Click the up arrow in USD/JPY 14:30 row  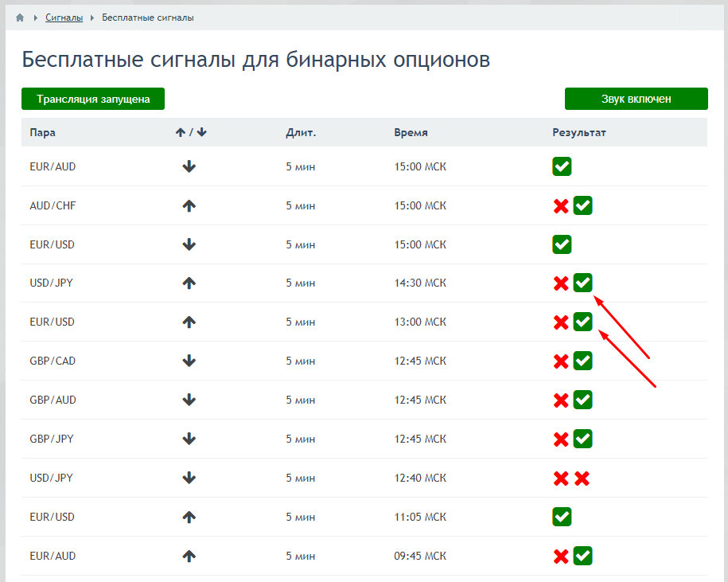click(x=189, y=283)
